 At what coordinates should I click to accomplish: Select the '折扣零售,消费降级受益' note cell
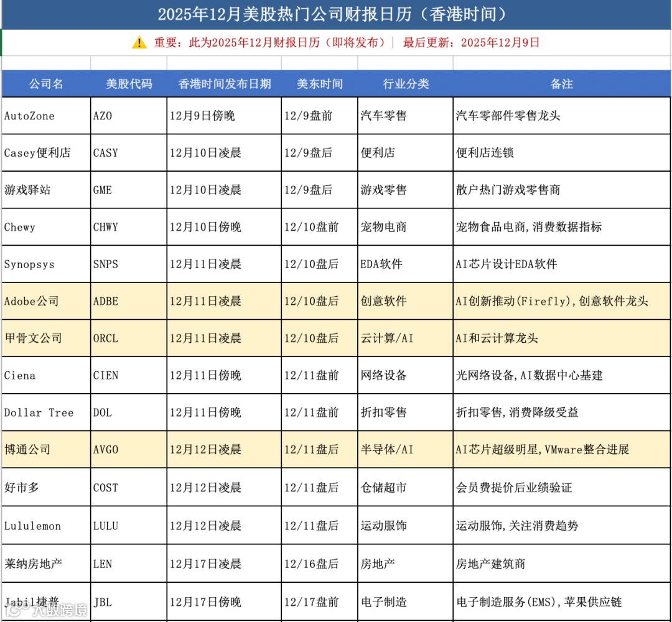[x=562, y=412]
